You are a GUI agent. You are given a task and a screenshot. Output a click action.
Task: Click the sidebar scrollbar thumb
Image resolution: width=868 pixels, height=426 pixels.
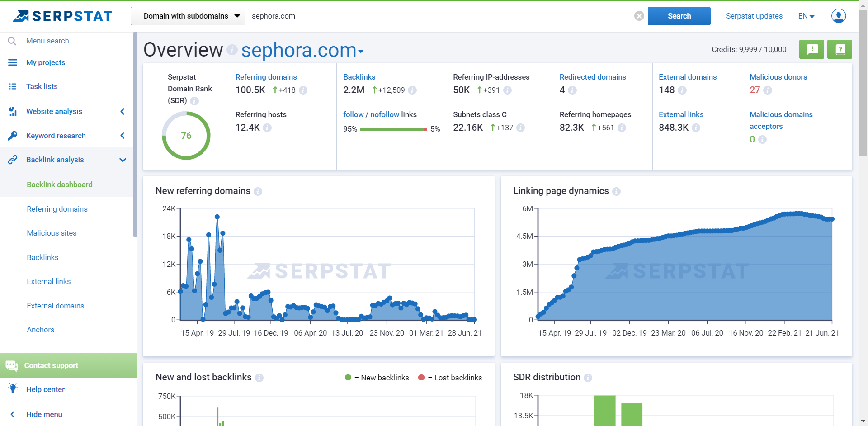pos(135,134)
